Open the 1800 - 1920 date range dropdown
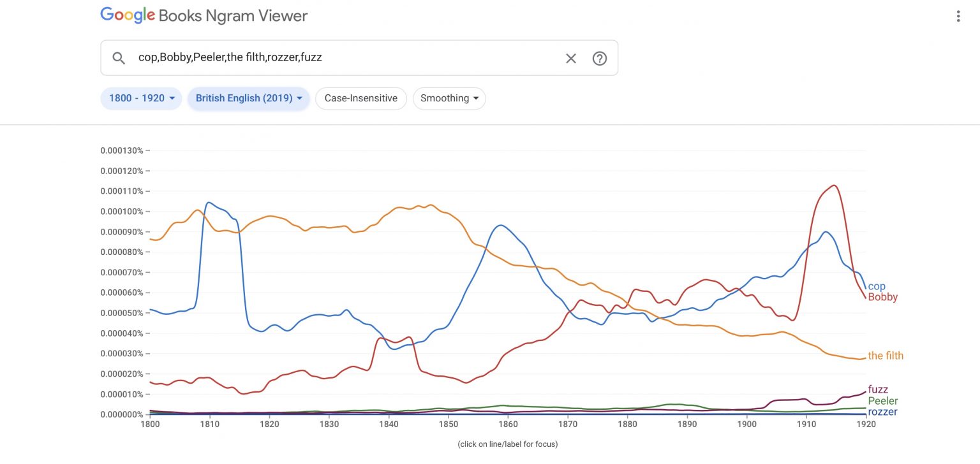 (x=140, y=98)
